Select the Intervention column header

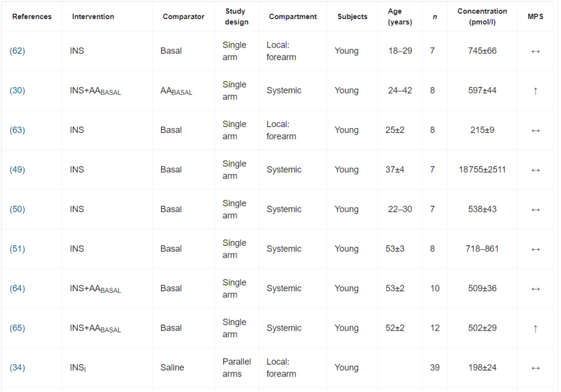click(x=93, y=16)
